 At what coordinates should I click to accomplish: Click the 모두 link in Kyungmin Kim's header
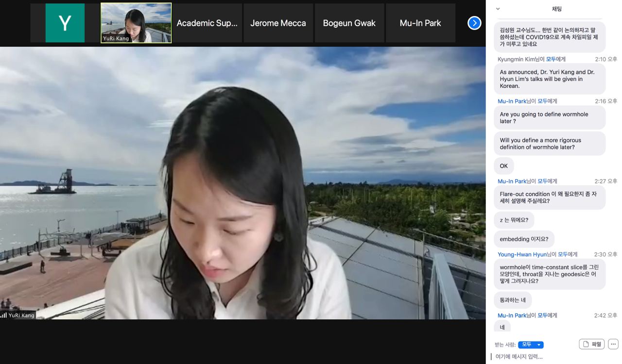tap(551, 59)
